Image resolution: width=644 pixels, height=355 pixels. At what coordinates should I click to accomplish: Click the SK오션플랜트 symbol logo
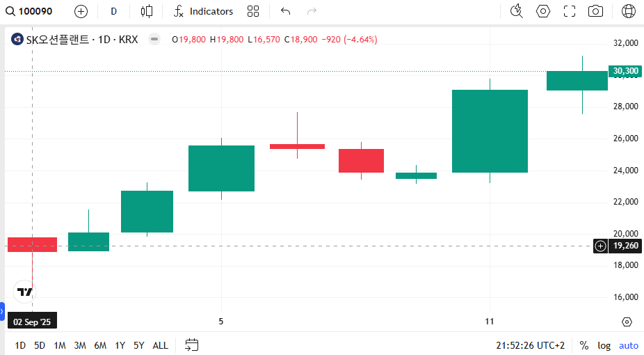pyautogui.click(x=17, y=40)
